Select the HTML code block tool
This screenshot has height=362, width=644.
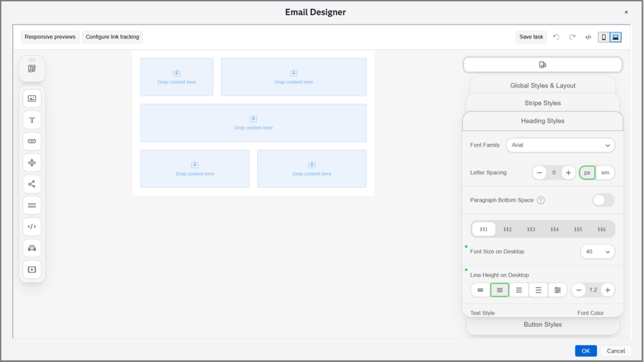coord(32,227)
